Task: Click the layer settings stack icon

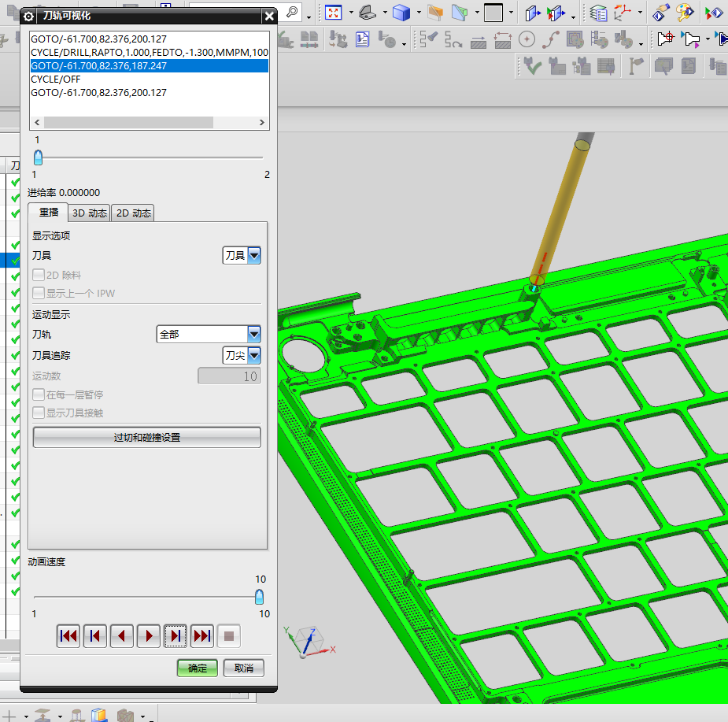Action: click(x=598, y=13)
